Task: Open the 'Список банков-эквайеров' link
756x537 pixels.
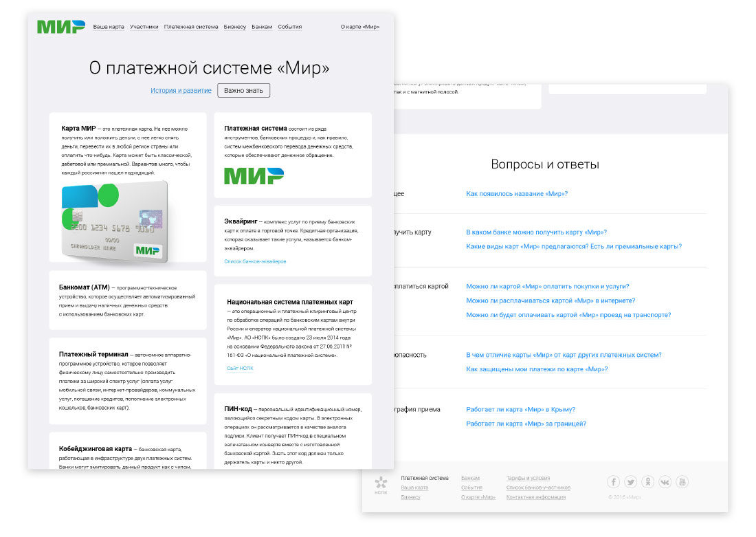Action: (x=255, y=262)
